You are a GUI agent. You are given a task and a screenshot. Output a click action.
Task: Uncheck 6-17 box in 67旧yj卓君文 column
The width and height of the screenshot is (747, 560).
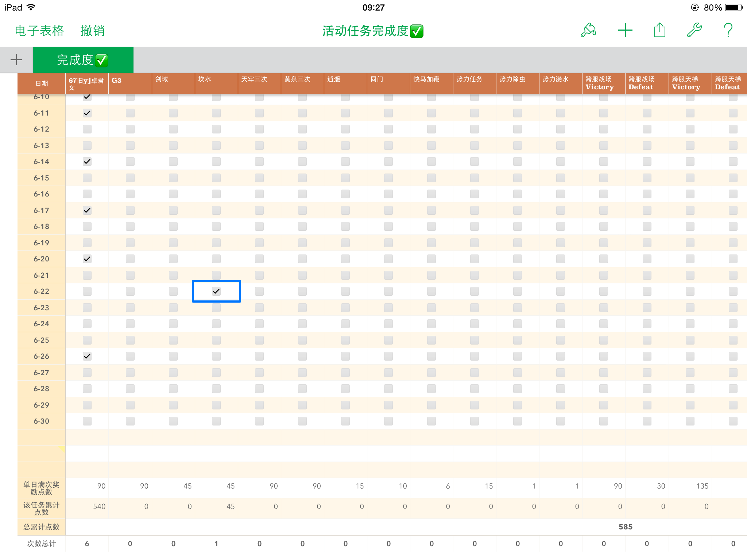[87, 210]
